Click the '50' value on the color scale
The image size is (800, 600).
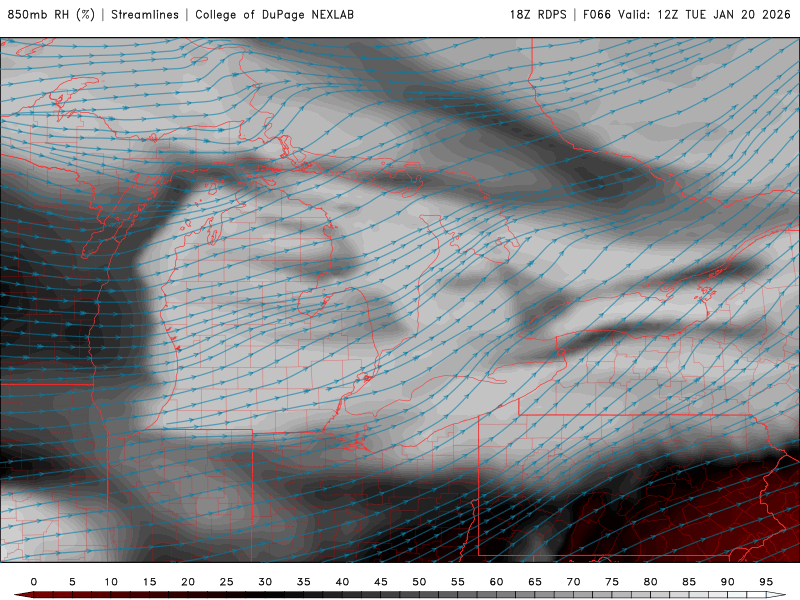[419, 582]
